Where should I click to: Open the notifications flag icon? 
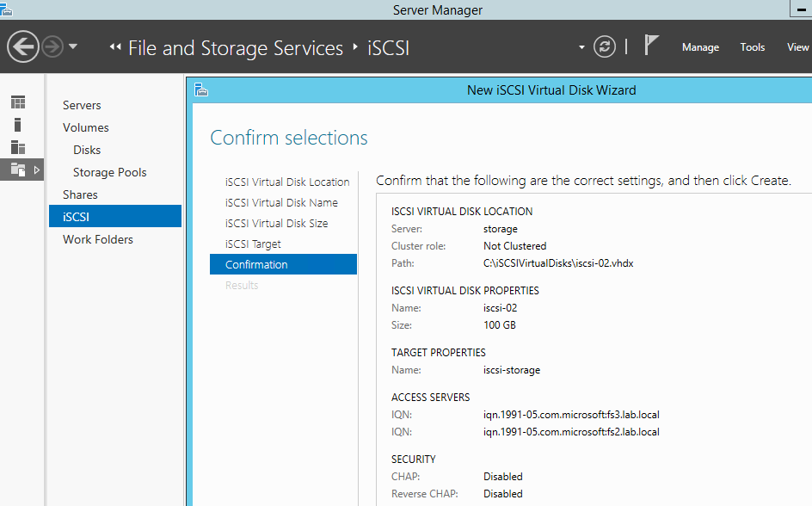tap(651, 46)
